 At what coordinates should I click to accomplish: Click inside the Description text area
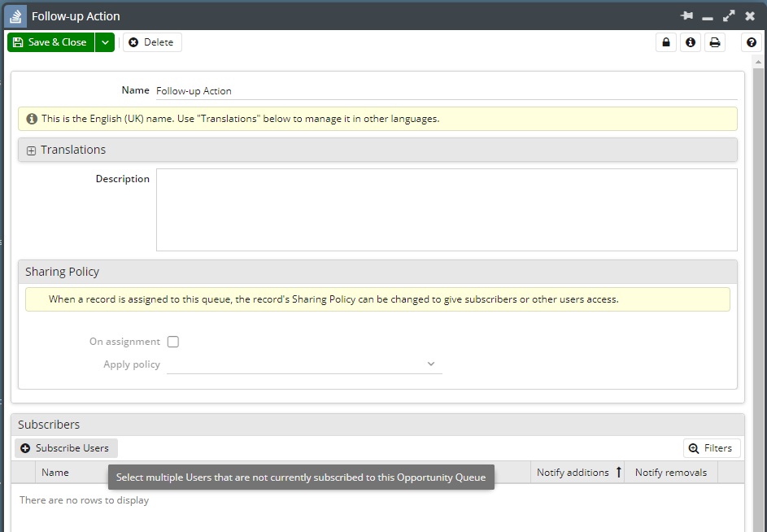point(446,207)
